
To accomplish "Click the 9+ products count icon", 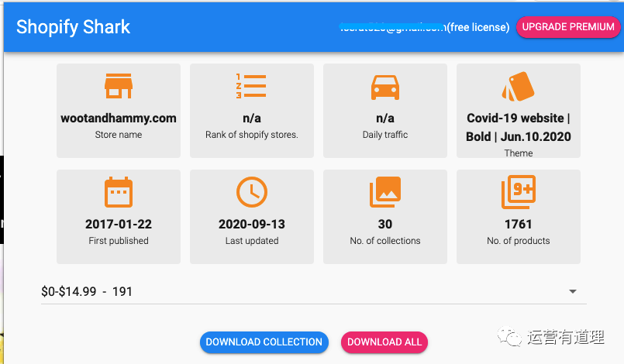I will pos(518,192).
